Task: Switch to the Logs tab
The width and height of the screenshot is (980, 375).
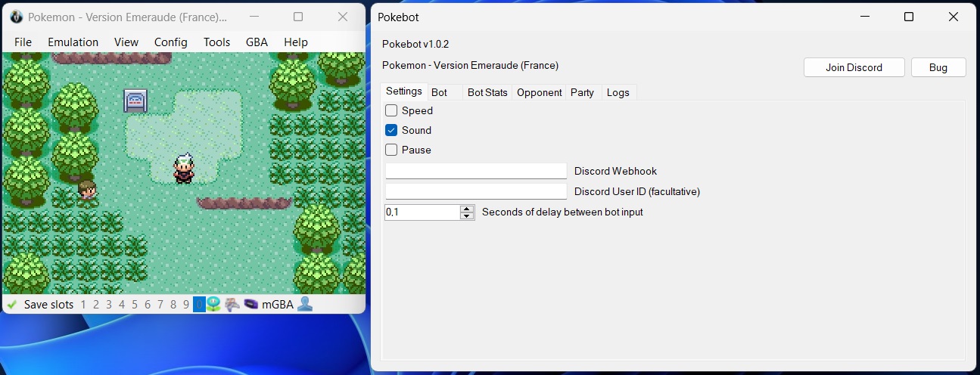Action: tap(618, 92)
